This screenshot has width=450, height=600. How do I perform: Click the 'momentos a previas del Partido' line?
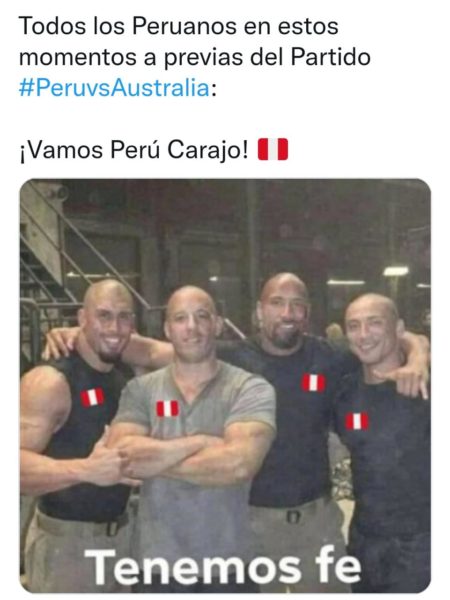point(194,57)
